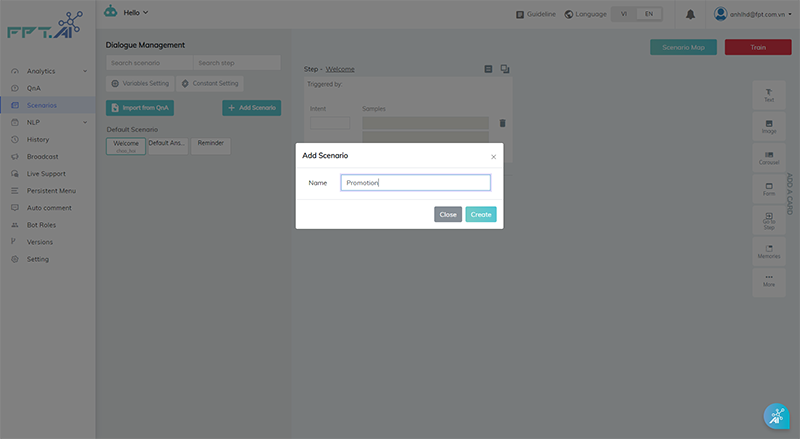
Task: Switch language to EN
Action: (649, 14)
